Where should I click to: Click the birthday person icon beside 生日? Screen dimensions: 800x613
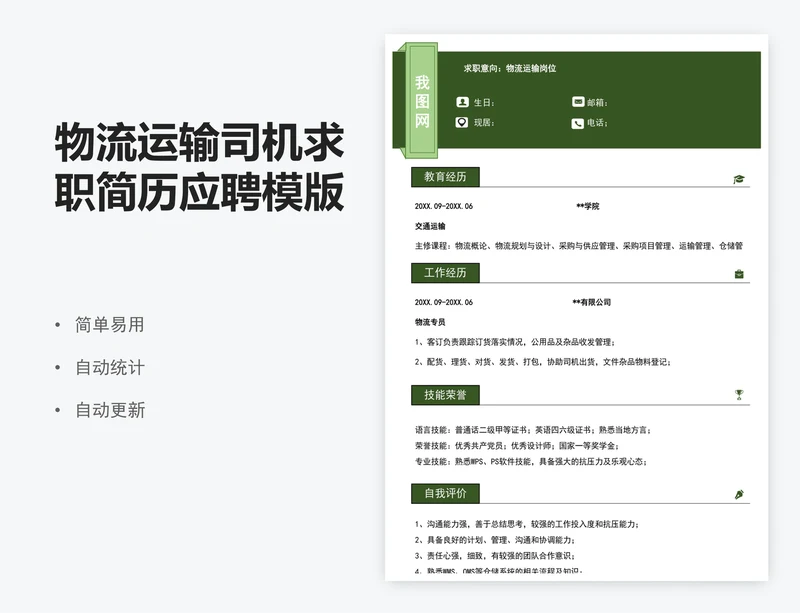[x=460, y=103]
